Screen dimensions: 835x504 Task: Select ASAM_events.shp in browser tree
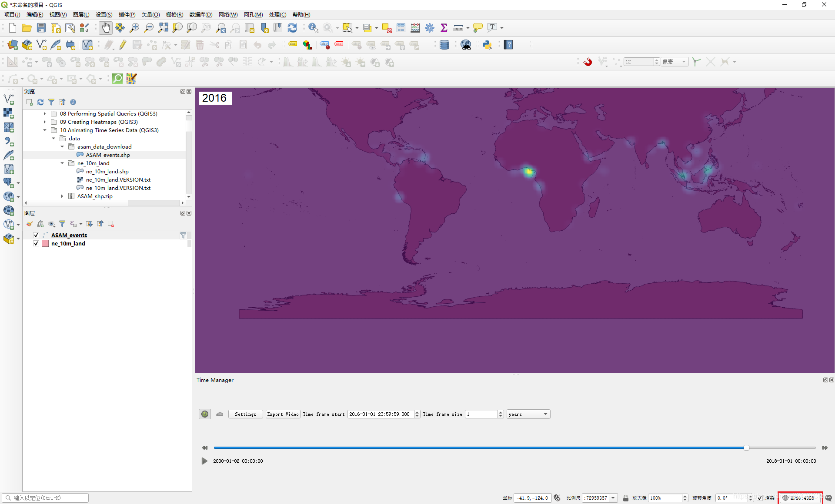(x=108, y=155)
